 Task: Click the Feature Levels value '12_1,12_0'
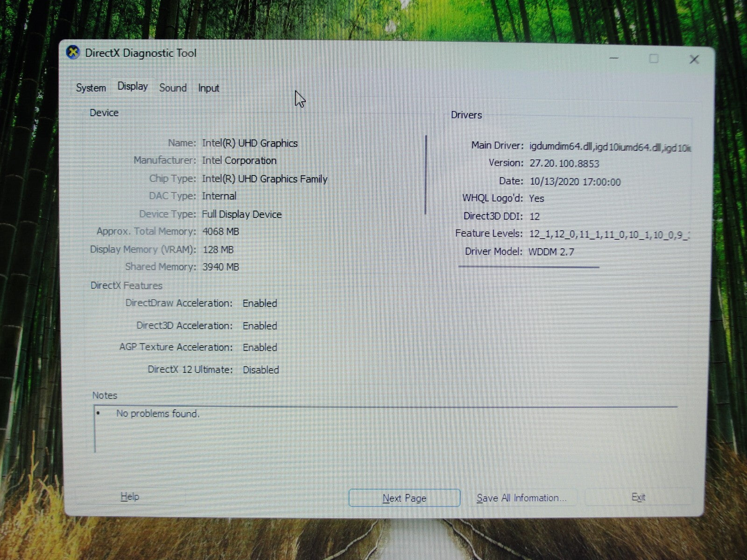pos(553,234)
